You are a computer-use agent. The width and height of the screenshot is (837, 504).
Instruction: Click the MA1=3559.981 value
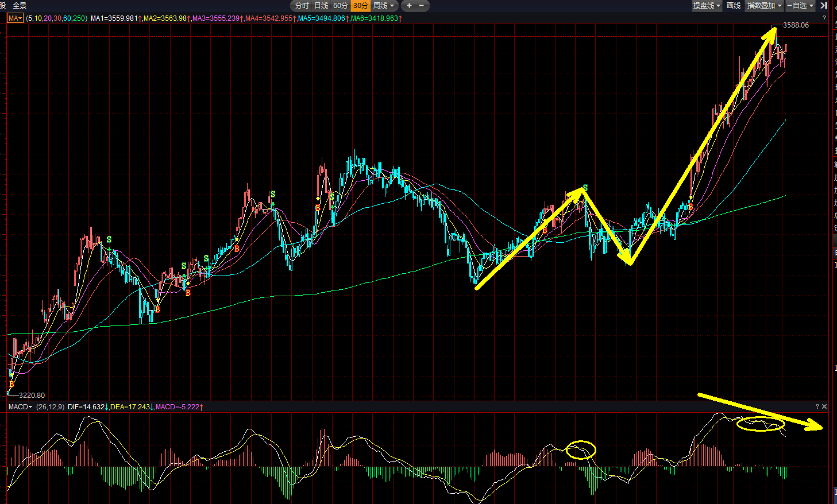pyautogui.click(x=114, y=18)
